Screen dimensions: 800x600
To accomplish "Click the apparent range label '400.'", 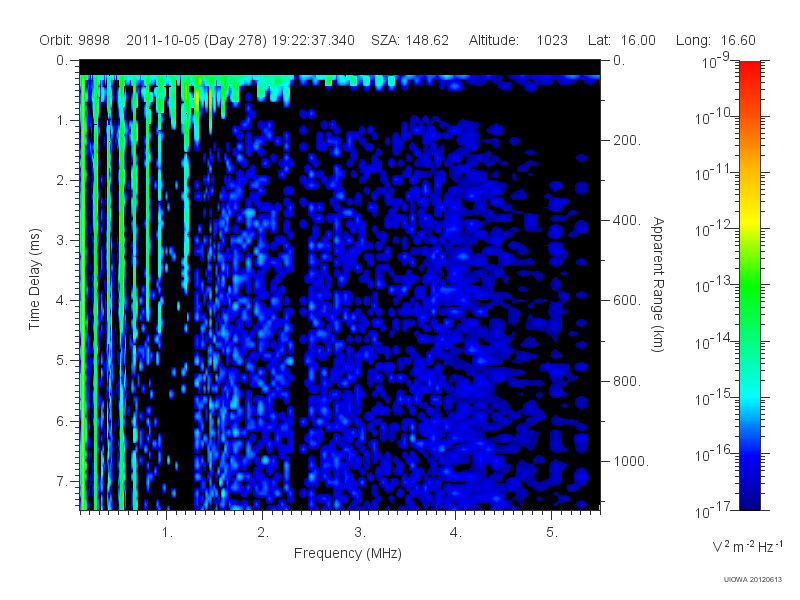I will click(x=627, y=220).
